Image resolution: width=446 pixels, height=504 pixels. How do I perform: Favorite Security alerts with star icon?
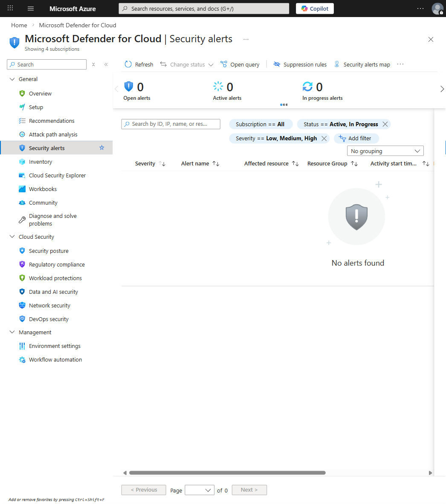coord(102,148)
